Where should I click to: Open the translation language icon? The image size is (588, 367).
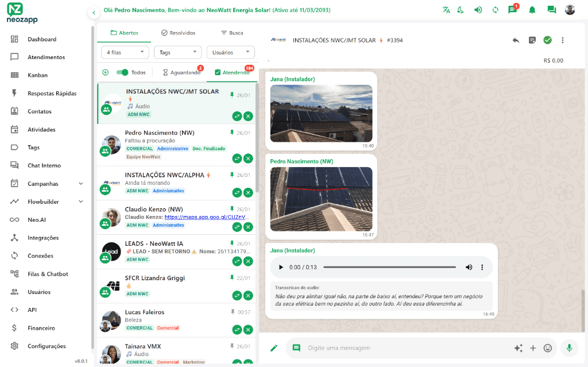tap(446, 10)
